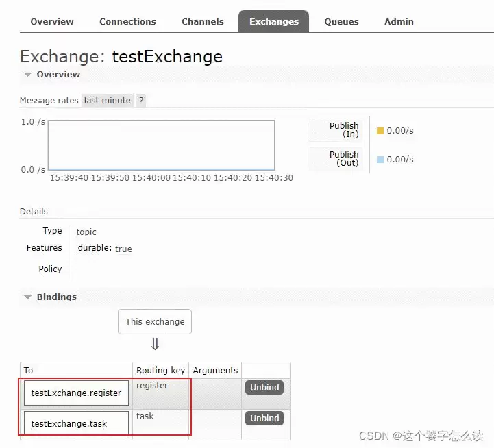Unbind the register routing key binding

[264, 387]
